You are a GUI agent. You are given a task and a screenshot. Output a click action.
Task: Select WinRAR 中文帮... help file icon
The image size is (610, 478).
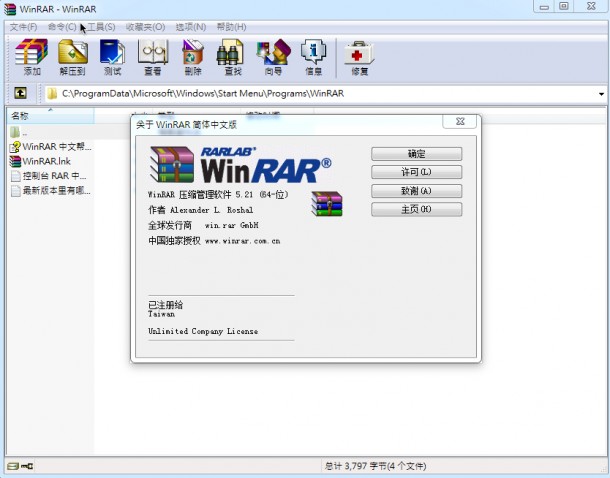(x=15, y=147)
